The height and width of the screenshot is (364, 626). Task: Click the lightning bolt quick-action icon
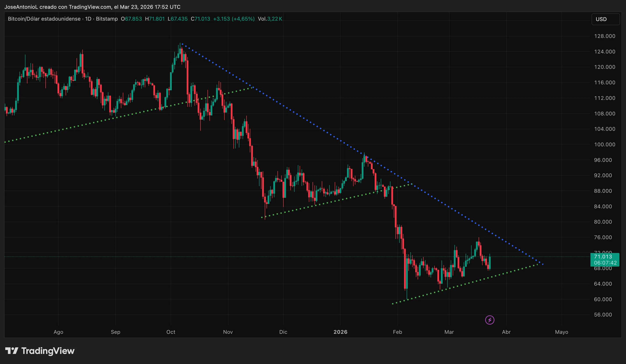tap(490, 320)
